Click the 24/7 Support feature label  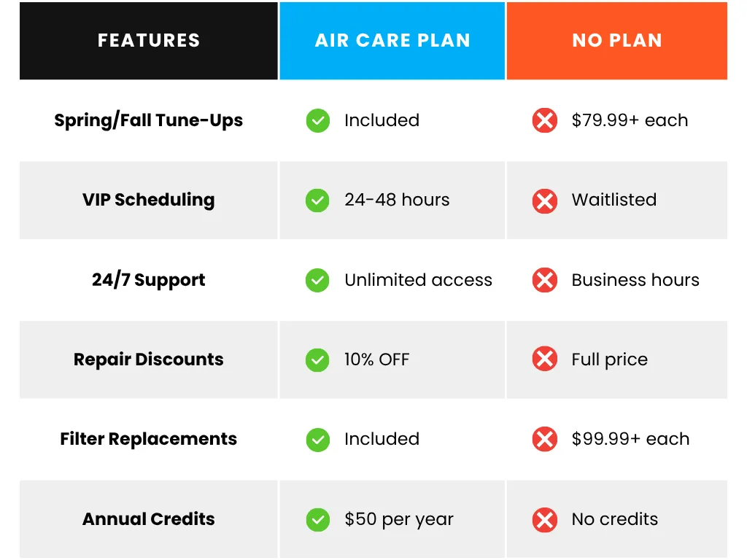point(149,280)
